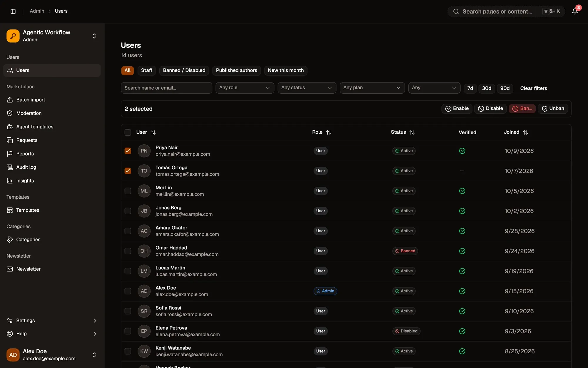Click the red Ban button
588x368 pixels.
(x=522, y=109)
